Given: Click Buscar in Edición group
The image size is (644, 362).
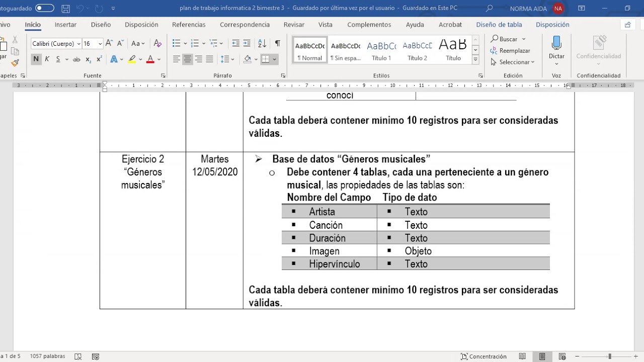Looking at the screenshot, I should point(508,39).
